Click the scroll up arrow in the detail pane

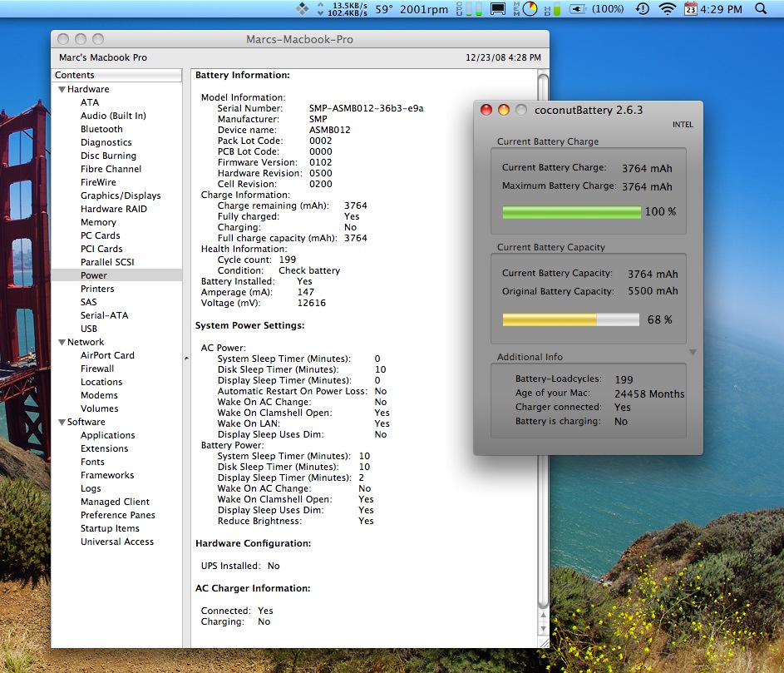(543, 616)
